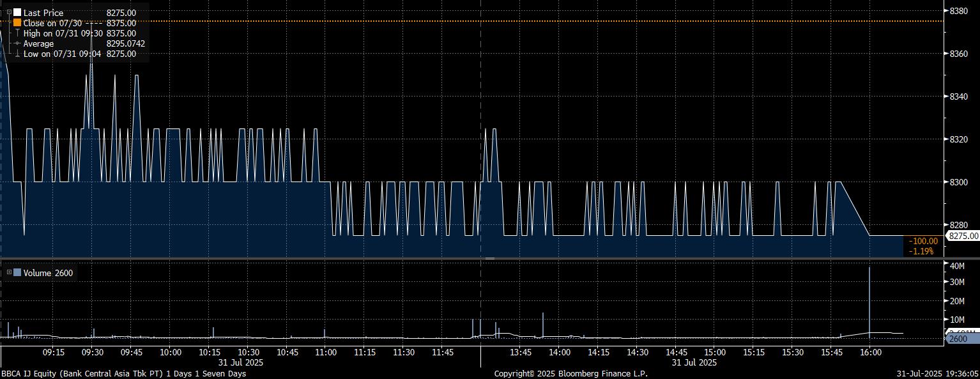Click the 8380 price axis label
Image resolution: width=980 pixels, height=379 pixels.
coord(958,11)
